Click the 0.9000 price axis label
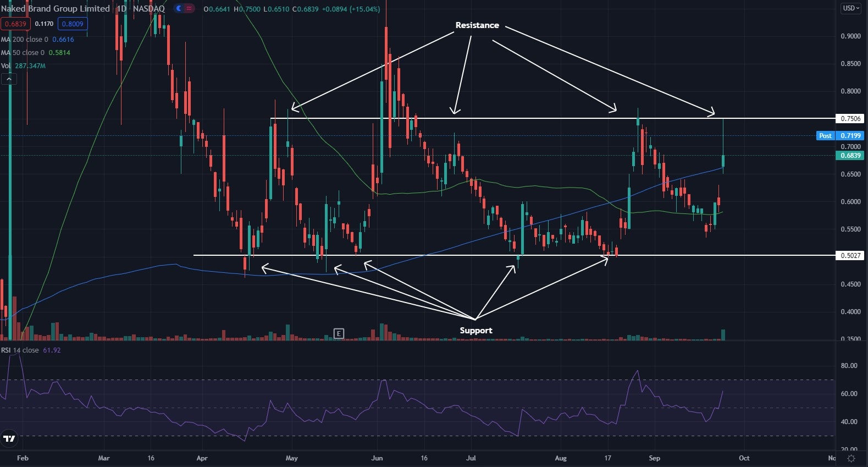The width and height of the screenshot is (868, 467). (850, 36)
